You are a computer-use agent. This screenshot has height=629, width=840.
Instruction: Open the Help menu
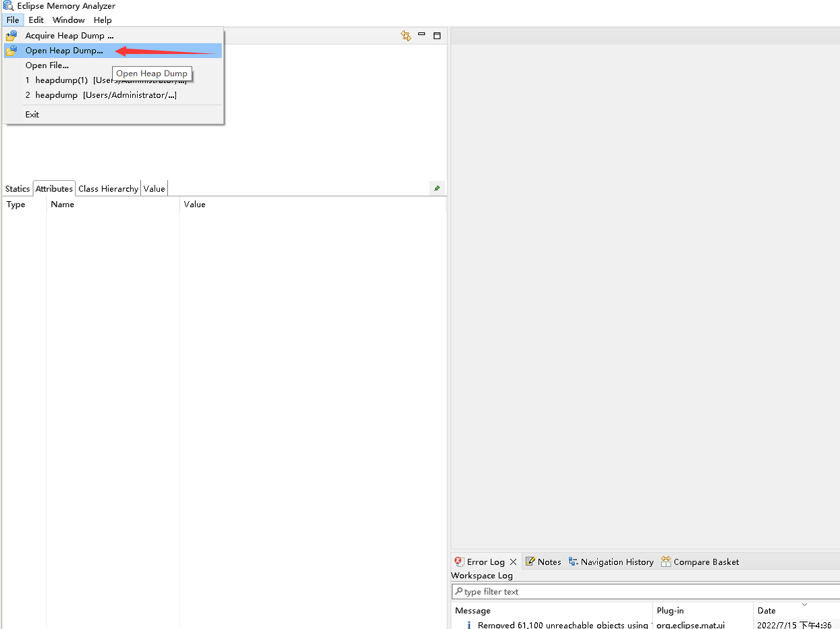[x=103, y=20]
